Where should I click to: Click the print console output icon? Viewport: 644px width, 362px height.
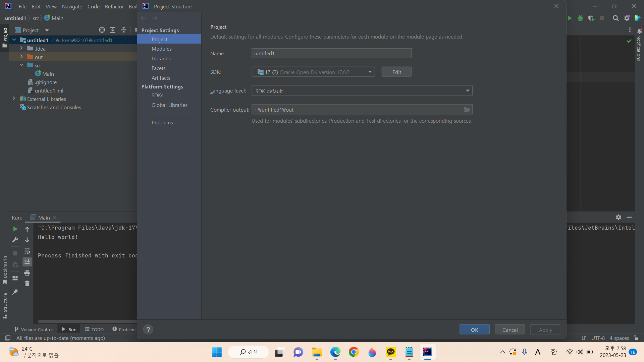[x=27, y=273]
